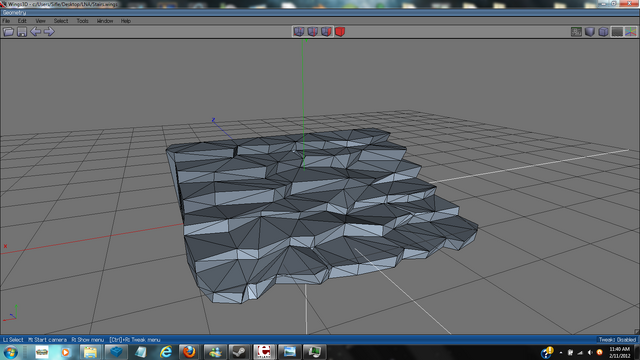Screen dimensions: 640x360
Task: Switch to vertex selection mode
Action: coord(299,31)
